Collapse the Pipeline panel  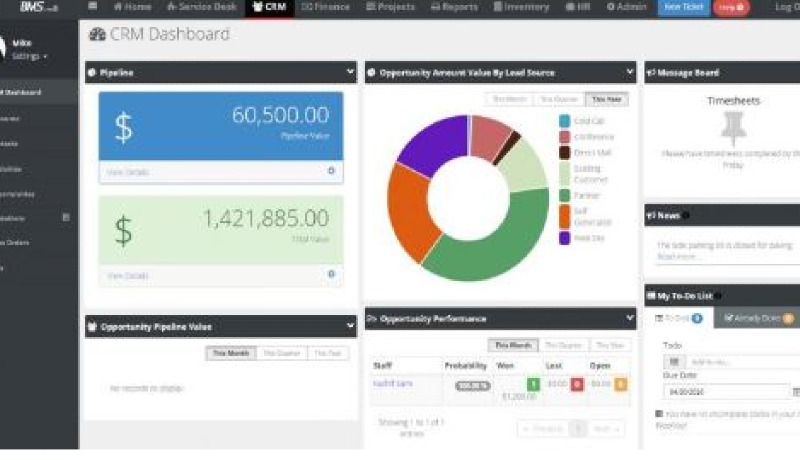(x=350, y=72)
